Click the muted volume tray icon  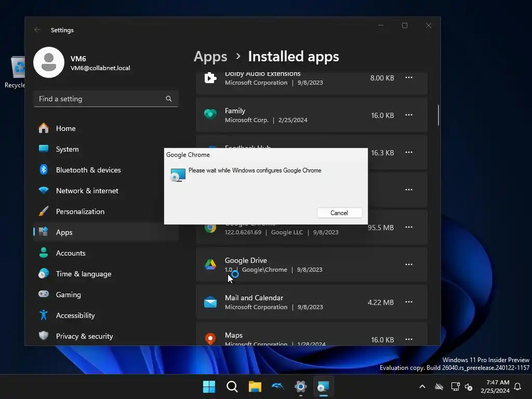[x=469, y=387]
